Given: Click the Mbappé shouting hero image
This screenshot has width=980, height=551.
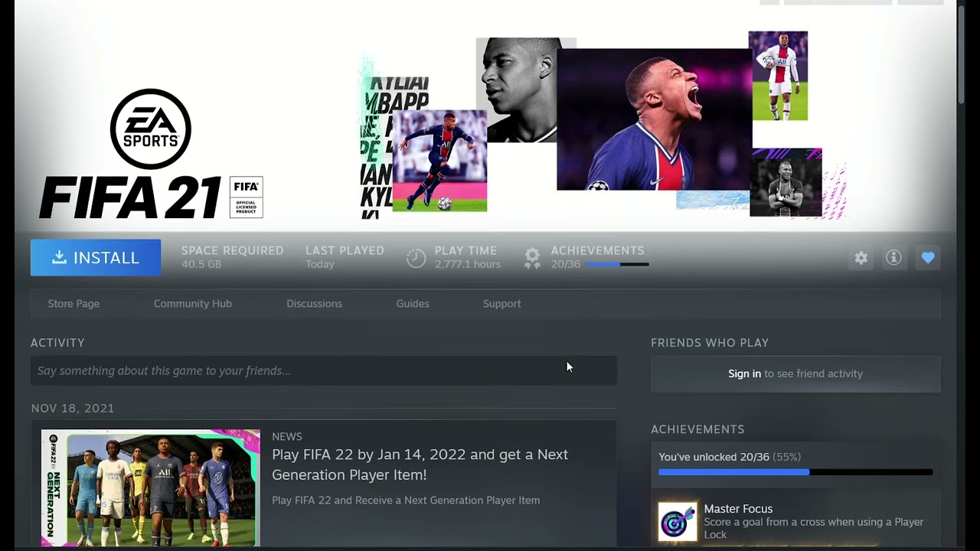Looking at the screenshot, I should coord(654,119).
